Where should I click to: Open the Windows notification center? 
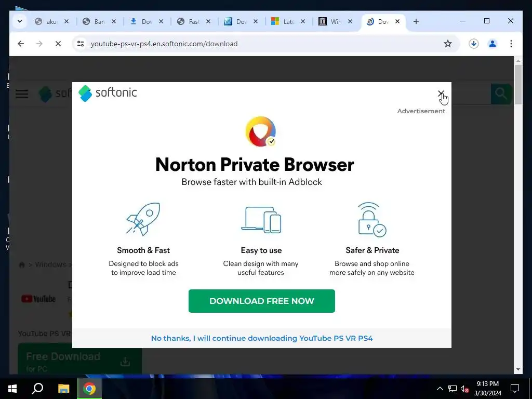(515, 389)
